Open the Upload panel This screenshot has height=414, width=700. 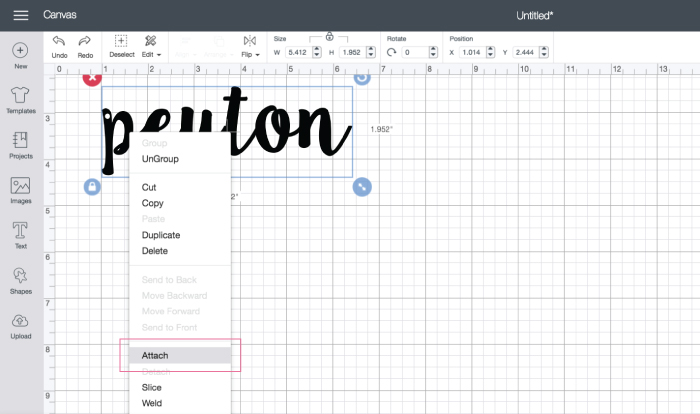[21, 326]
